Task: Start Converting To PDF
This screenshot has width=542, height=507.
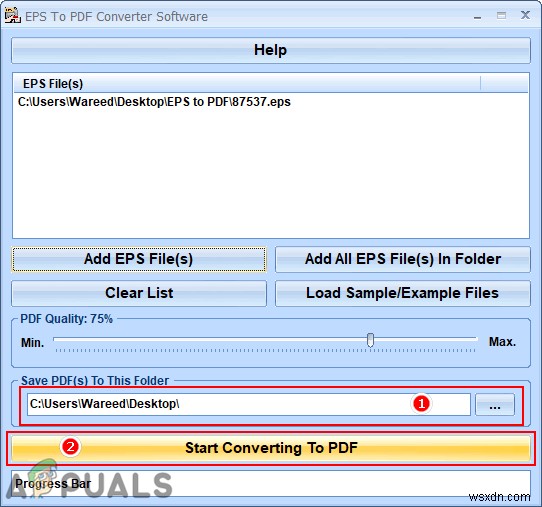Action: pyautogui.click(x=271, y=448)
